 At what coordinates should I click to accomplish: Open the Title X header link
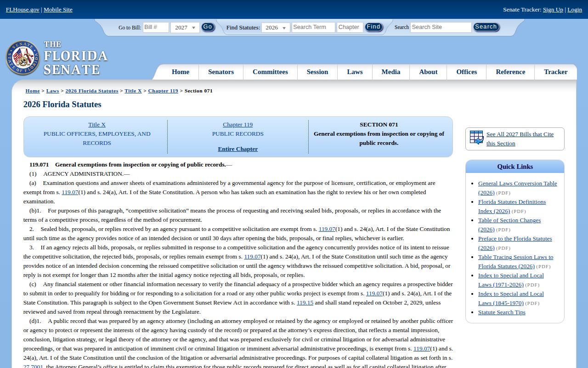97,125
